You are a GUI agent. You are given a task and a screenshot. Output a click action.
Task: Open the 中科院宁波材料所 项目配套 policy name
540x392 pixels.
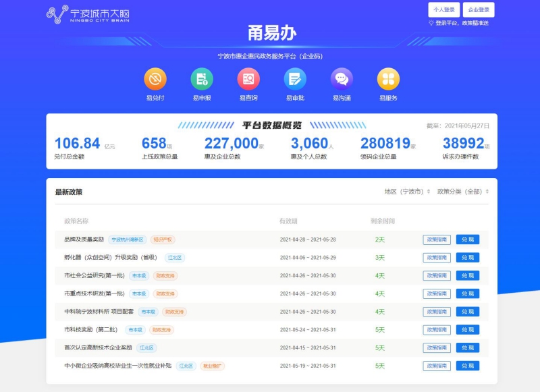(99, 312)
